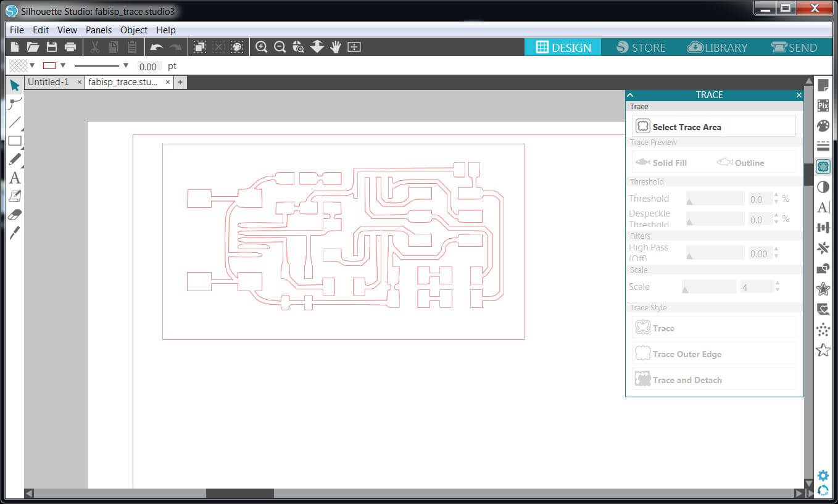The width and height of the screenshot is (838, 504).
Task: Open the LIBRARY tab
Action: point(717,48)
